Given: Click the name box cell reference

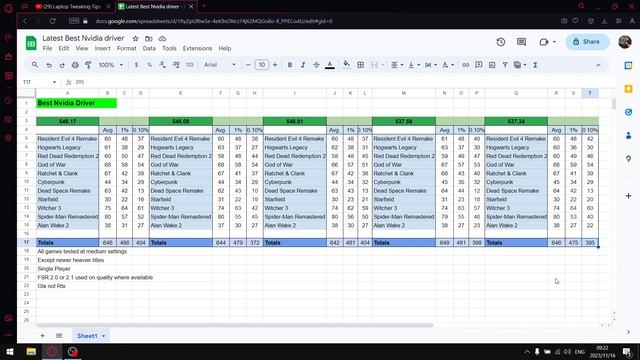Looking at the screenshot, I should pos(39,82).
